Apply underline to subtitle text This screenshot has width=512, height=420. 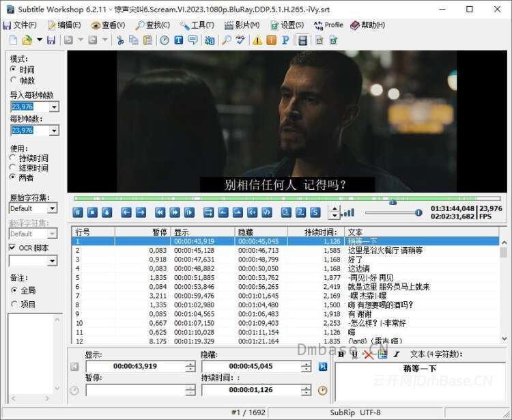(x=354, y=354)
